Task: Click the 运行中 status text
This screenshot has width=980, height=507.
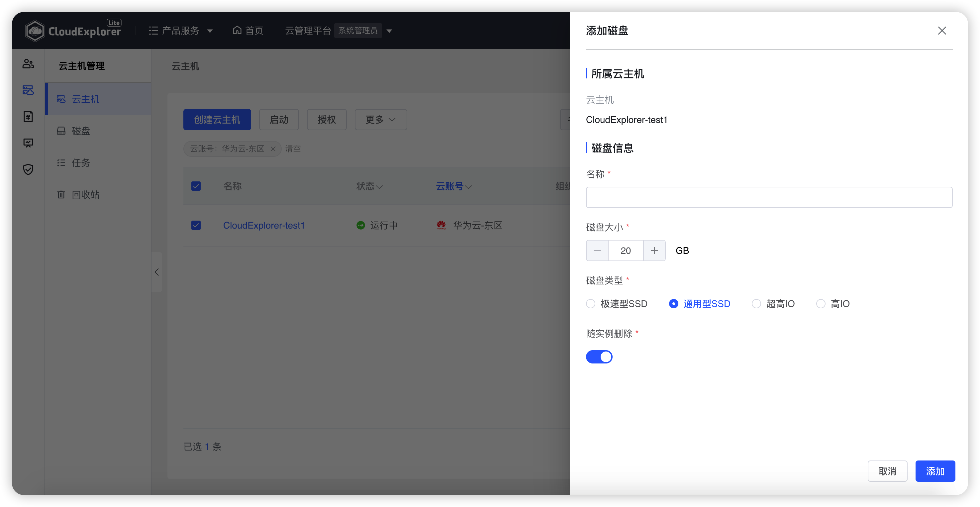Action: pyautogui.click(x=384, y=225)
